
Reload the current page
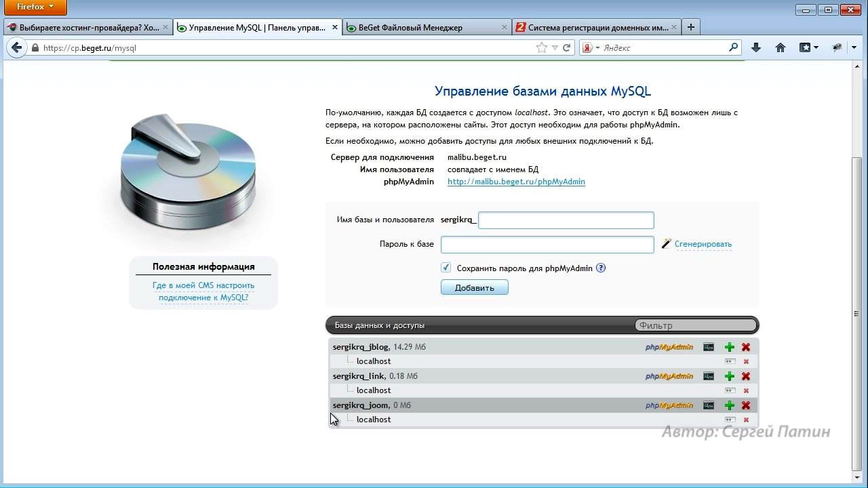[x=566, y=47]
